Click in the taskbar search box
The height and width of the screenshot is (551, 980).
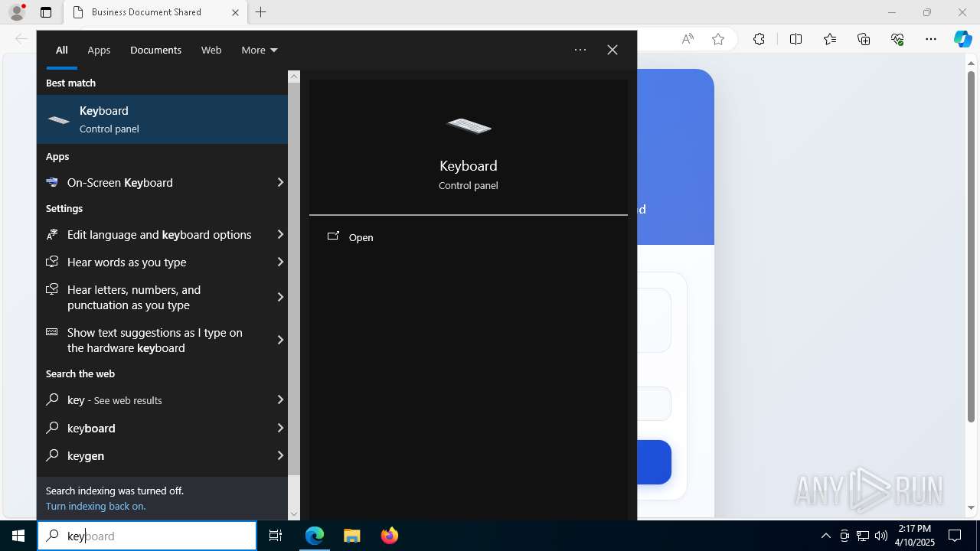coord(147,536)
